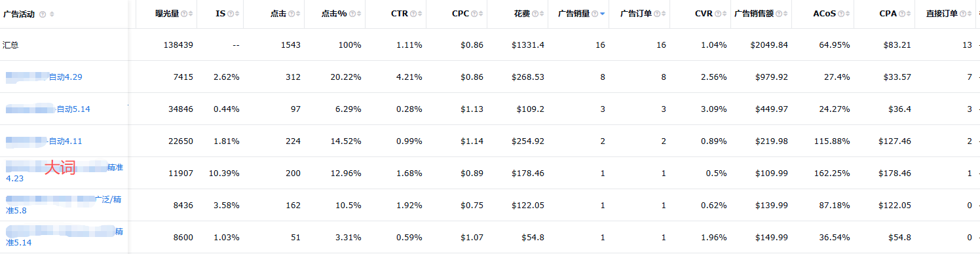Screen dimensions: 980x254
Task: Click ACoS cell 24.27%
Action: click(835, 109)
